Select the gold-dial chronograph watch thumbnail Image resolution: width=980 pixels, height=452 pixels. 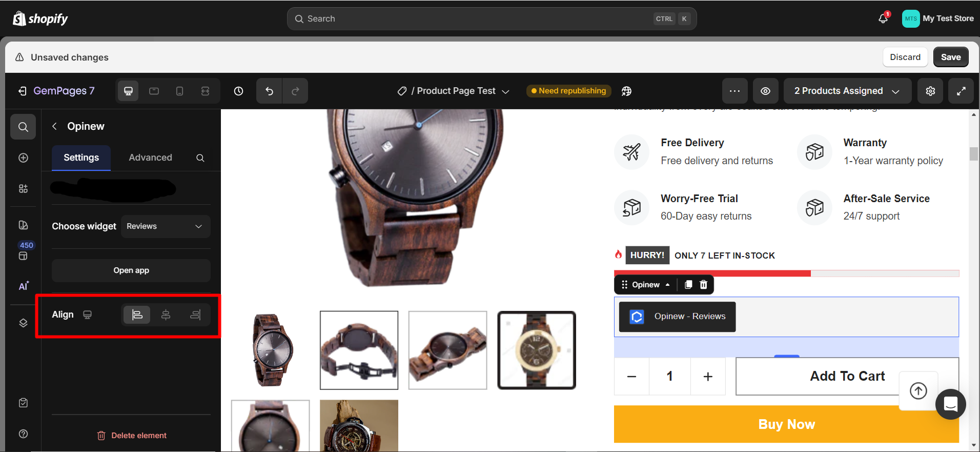[x=537, y=350]
